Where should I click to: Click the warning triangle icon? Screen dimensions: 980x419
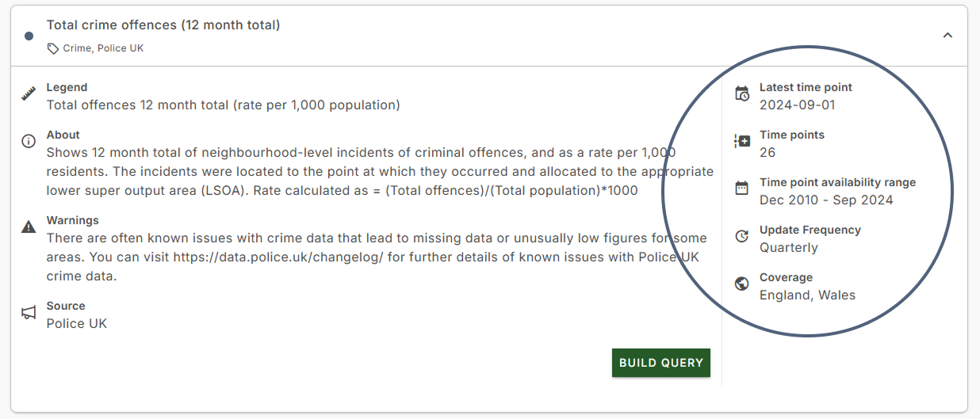(29, 227)
